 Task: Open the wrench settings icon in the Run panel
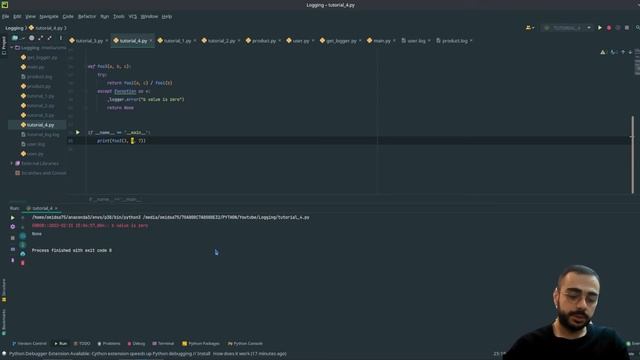coord(13,227)
